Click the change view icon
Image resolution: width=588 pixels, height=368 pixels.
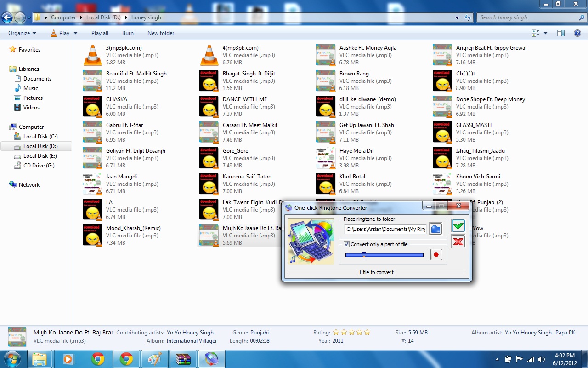tap(536, 33)
